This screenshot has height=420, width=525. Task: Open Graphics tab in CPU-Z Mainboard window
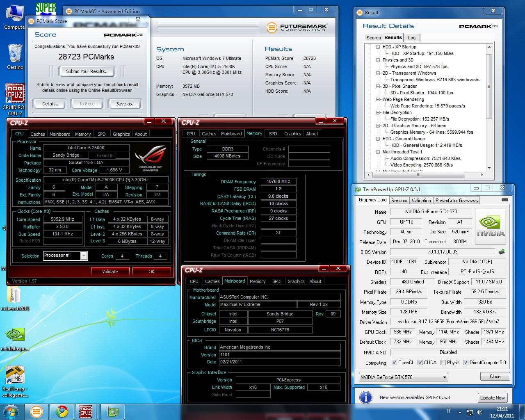(296, 281)
